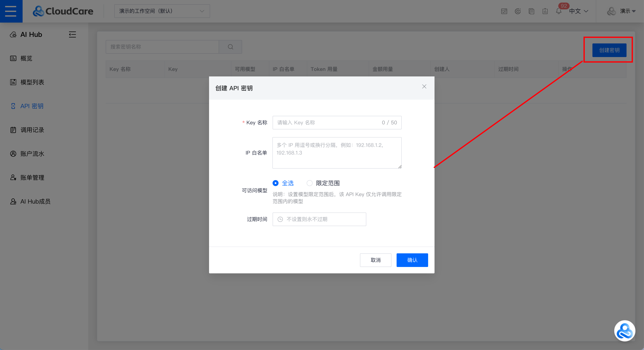
Task: Click the clock icon in expiry field
Action: coord(280,219)
